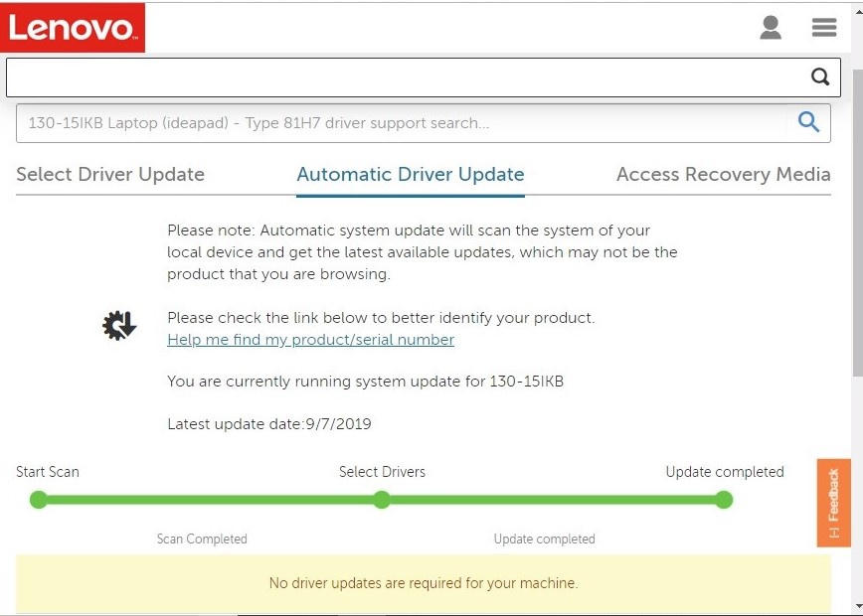Open the hamburger menu
The width and height of the screenshot is (863, 616).
[x=824, y=27]
